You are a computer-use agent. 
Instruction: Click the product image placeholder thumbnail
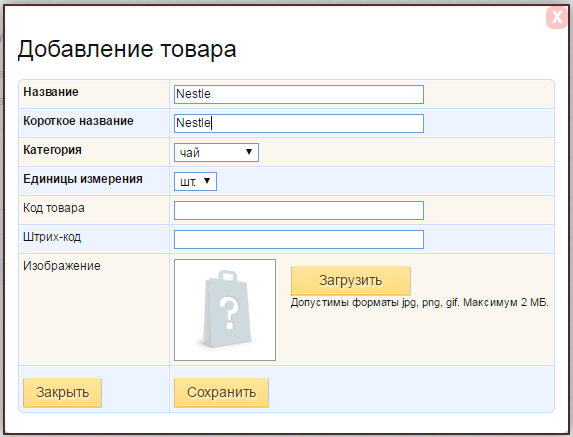click(225, 310)
